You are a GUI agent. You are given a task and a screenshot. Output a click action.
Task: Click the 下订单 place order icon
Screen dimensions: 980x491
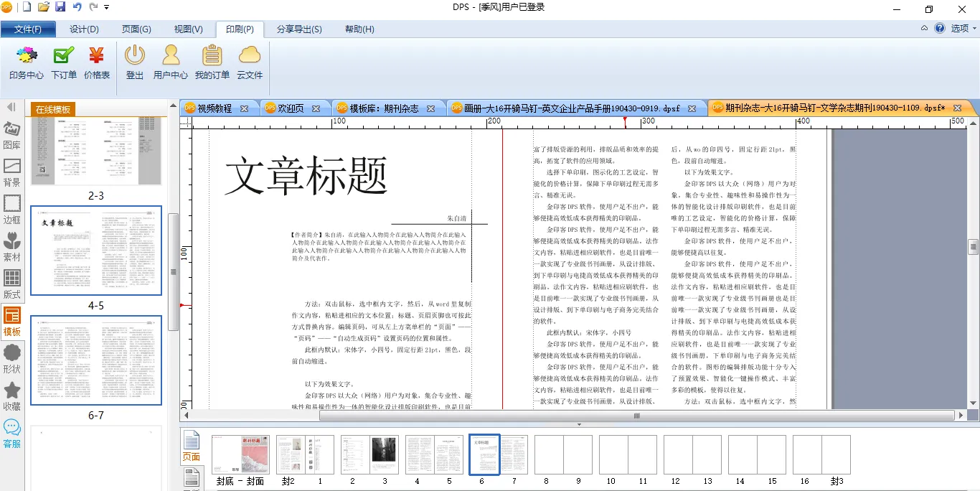coord(64,62)
